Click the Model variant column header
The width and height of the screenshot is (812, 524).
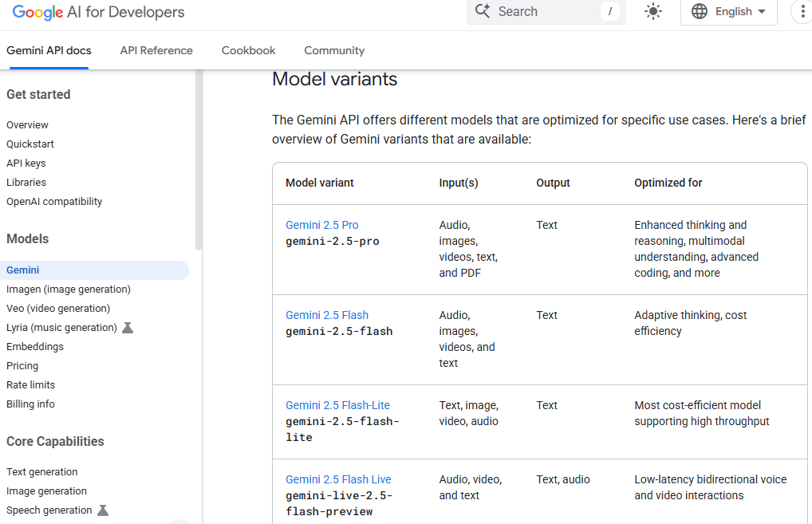point(320,183)
